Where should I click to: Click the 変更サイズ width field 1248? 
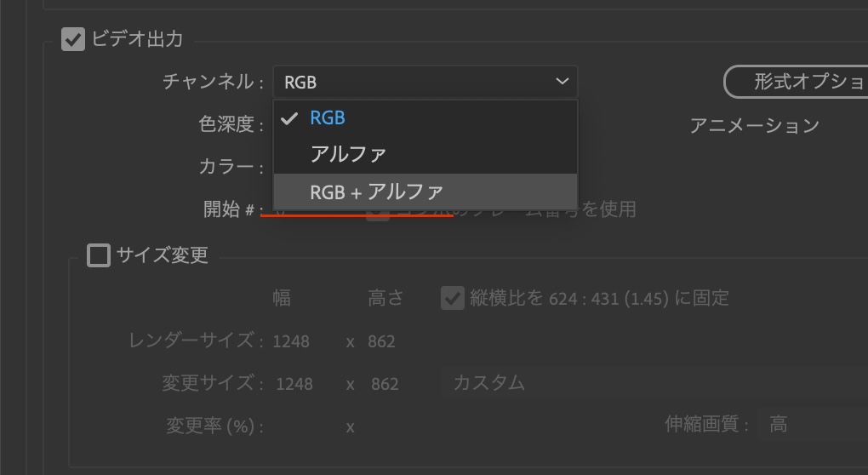click(x=294, y=384)
